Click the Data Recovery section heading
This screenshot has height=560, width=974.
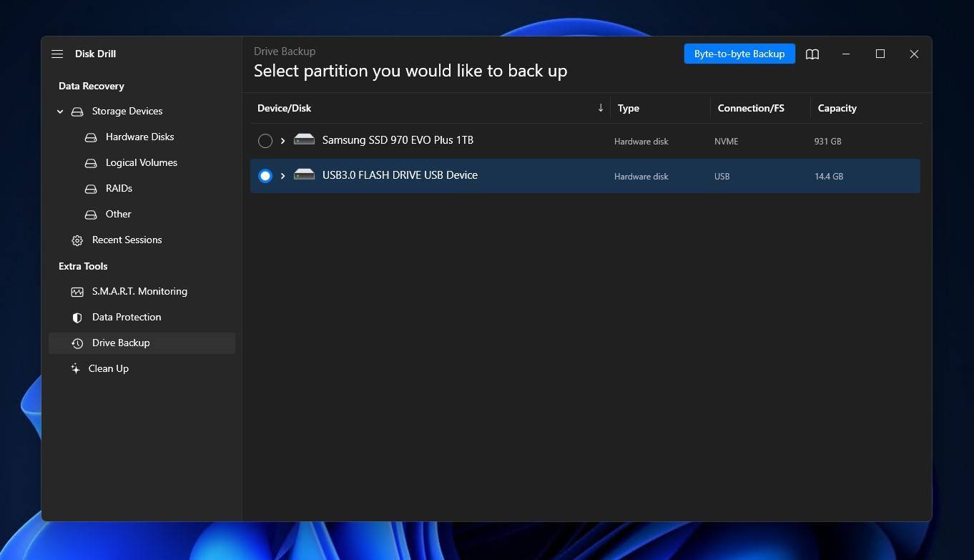pyautogui.click(x=92, y=86)
